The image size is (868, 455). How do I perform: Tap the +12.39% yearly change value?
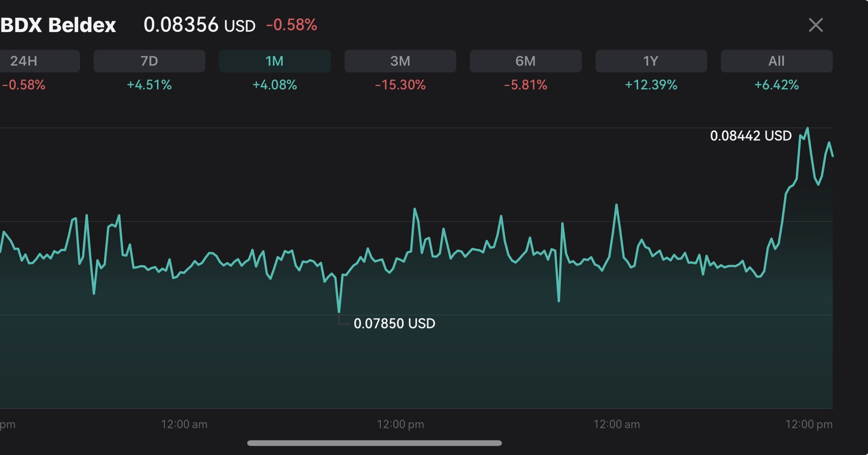tap(651, 85)
